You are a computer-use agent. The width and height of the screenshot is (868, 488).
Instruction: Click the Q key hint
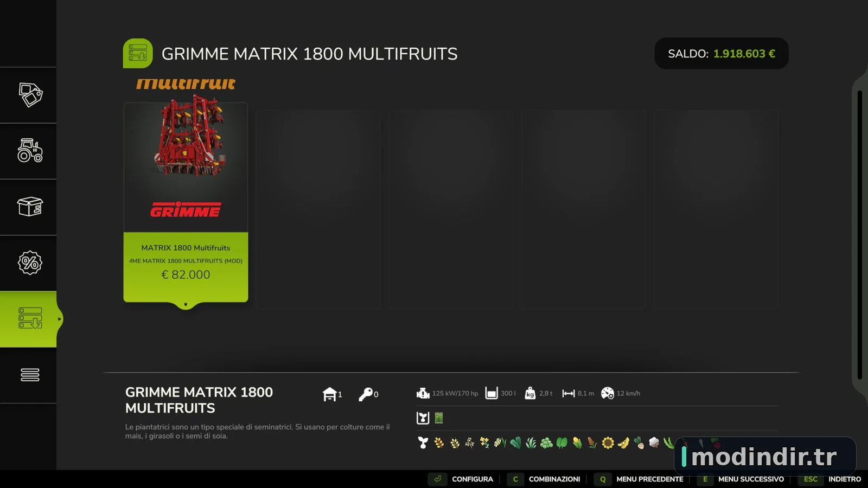click(602, 479)
